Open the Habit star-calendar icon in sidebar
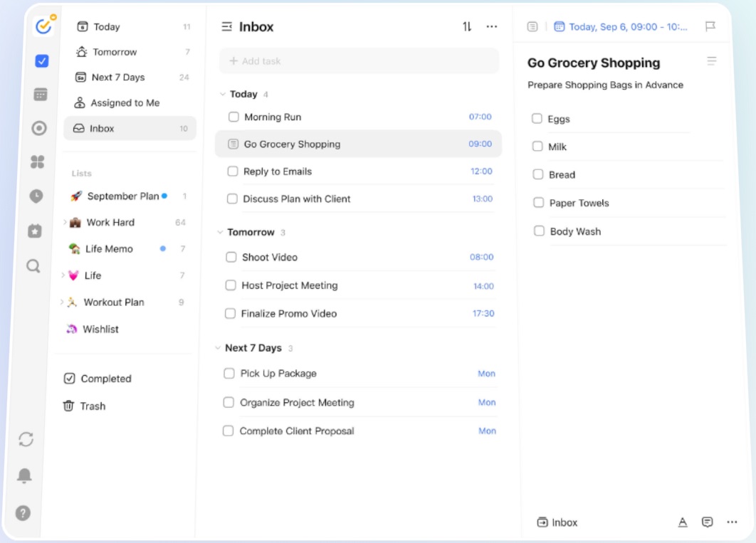Viewport: 756px width, 543px height. pos(35,231)
